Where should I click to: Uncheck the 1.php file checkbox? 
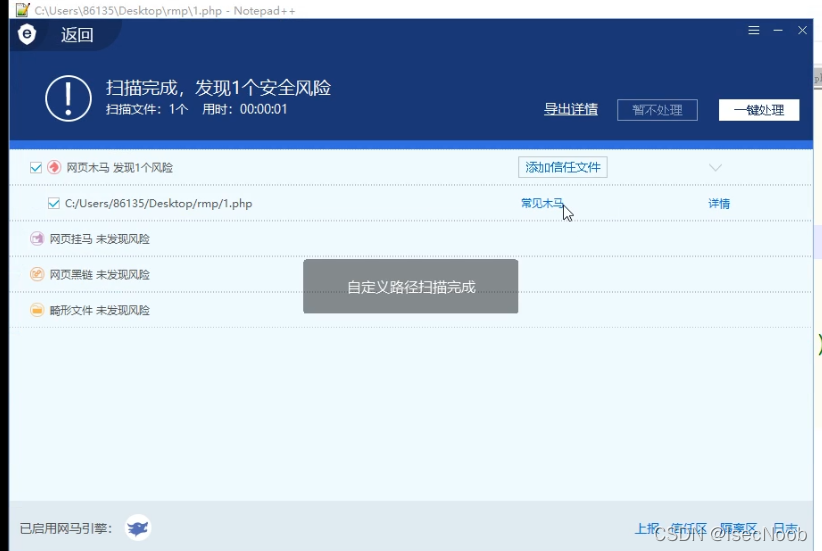tap(53, 203)
